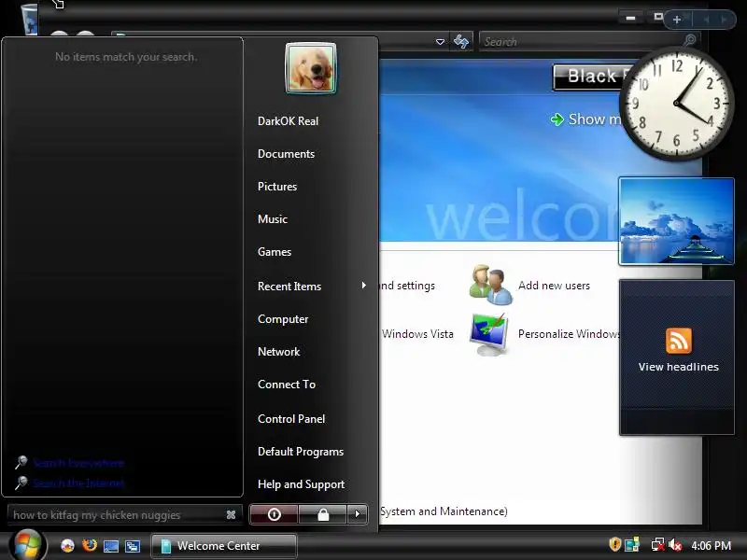Image resolution: width=747 pixels, height=560 pixels.
Task: Click the Welcome Center taskbar button
Action: coord(224,546)
